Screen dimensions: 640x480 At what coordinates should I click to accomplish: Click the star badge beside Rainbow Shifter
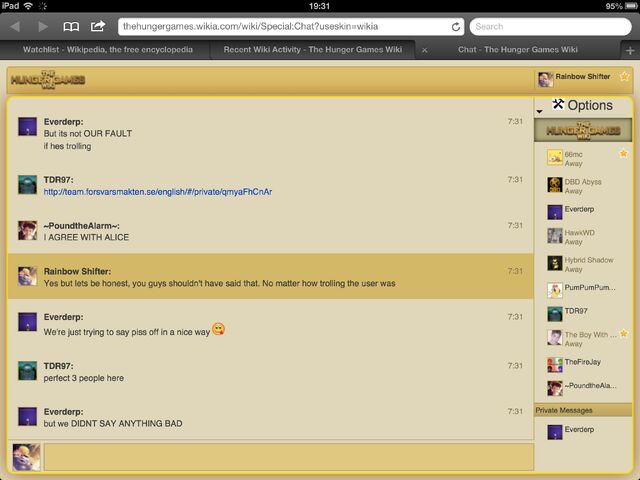point(624,76)
